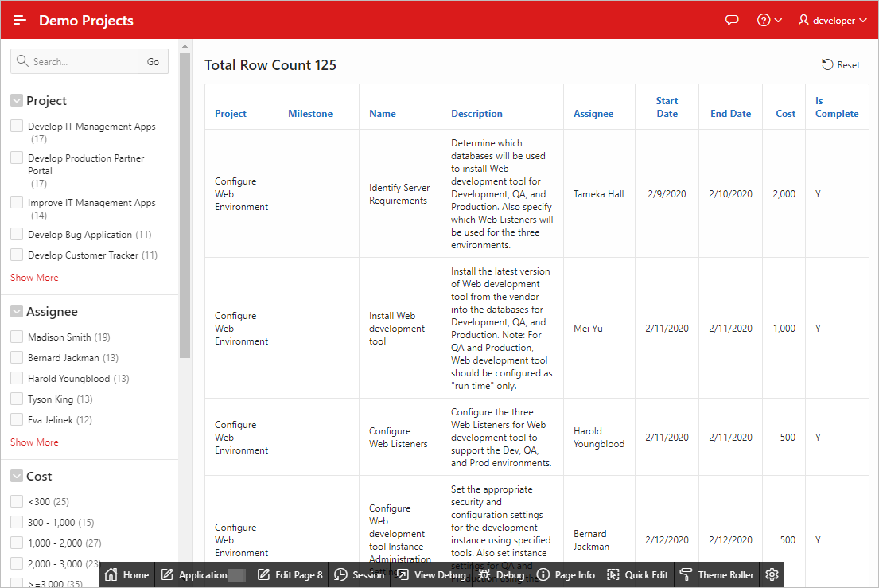Open Theme Roller from developer toolbar

[x=717, y=574]
